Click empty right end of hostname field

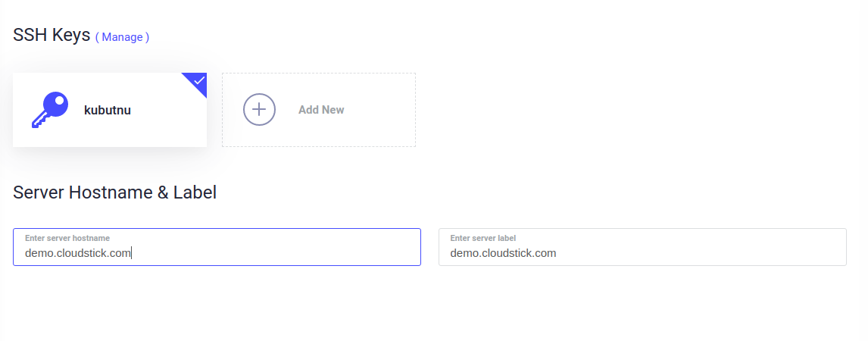tap(379, 253)
